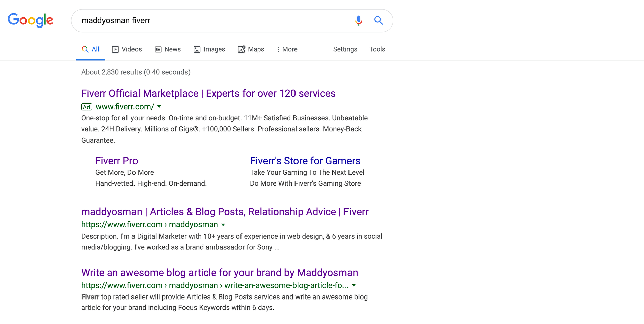Click the picture icon beside Images
Image resolution: width=644 pixels, height=324 pixels.
(197, 49)
